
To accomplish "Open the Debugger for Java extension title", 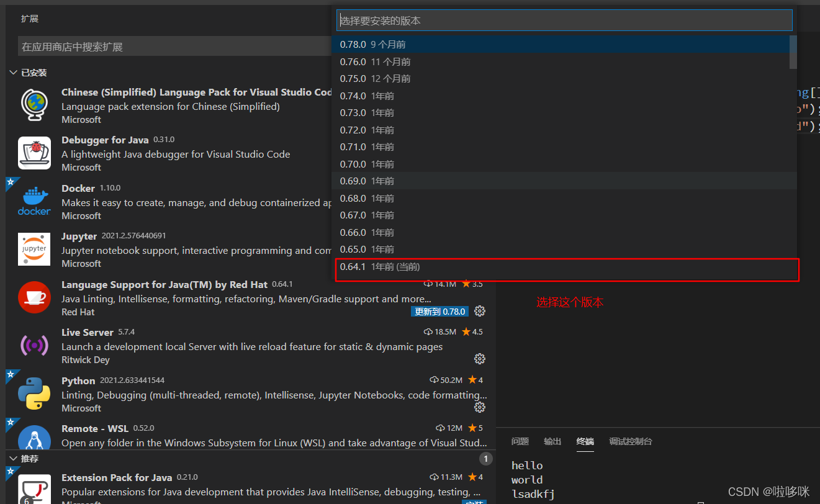I will pos(105,140).
